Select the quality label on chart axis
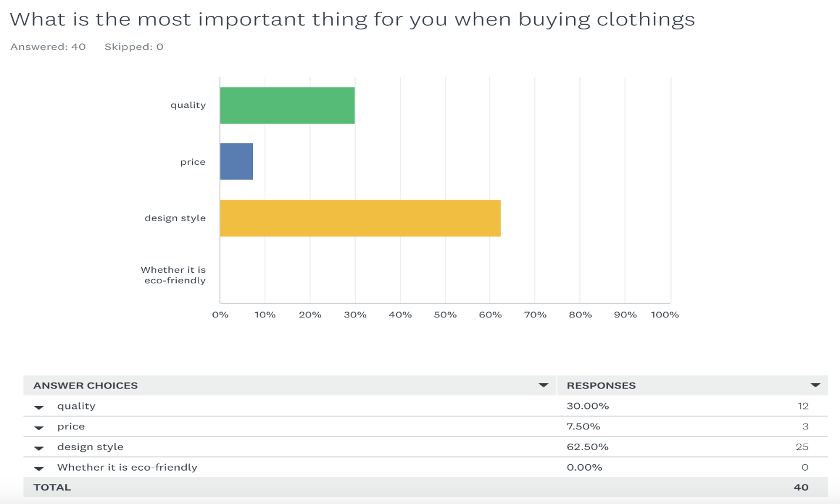Image resolution: width=840 pixels, height=504 pixels. pyautogui.click(x=188, y=105)
